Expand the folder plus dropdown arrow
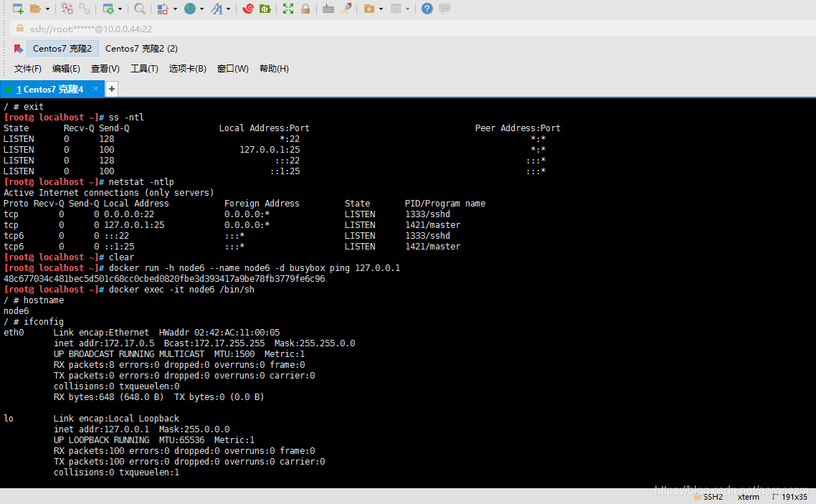The width and height of the screenshot is (816, 504). (x=381, y=9)
